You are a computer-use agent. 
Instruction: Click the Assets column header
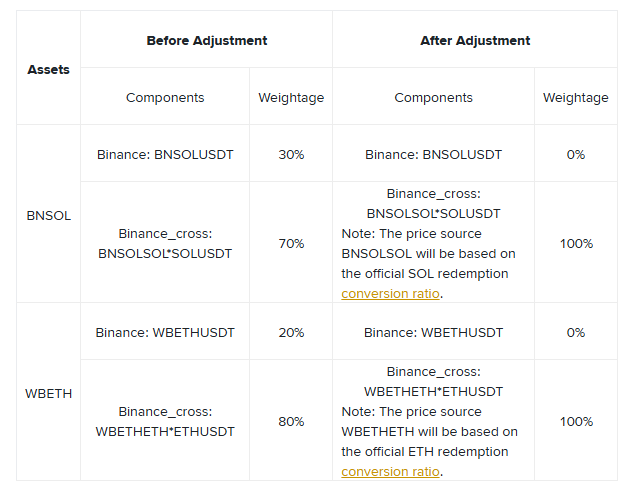(x=48, y=70)
